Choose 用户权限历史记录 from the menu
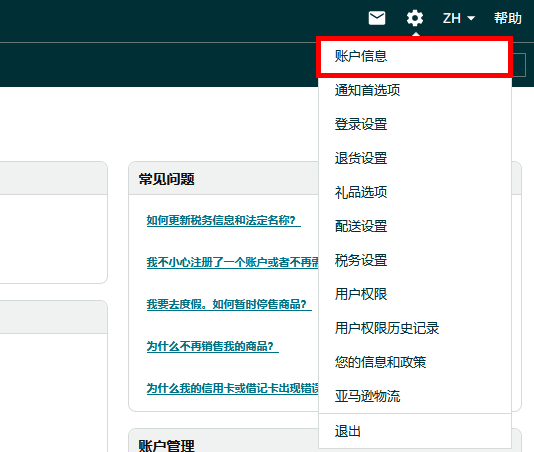This screenshot has width=534, height=452. [415, 328]
